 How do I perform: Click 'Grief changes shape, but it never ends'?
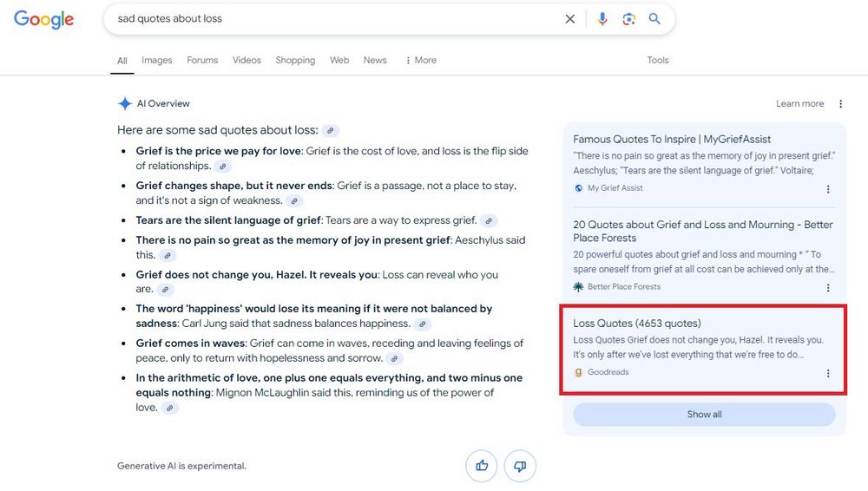pos(234,186)
